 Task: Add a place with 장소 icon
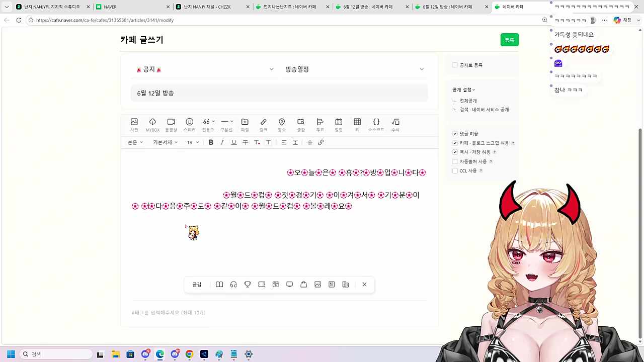click(282, 125)
